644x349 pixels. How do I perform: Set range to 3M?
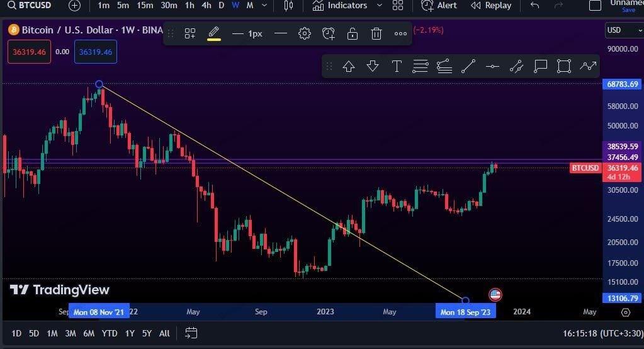pos(71,333)
